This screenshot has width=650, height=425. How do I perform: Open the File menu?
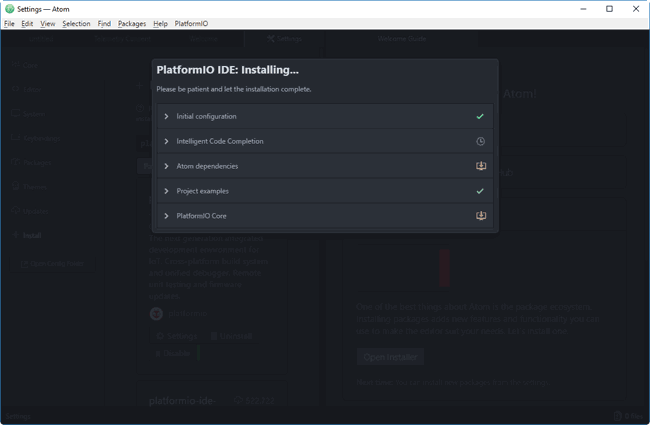[x=9, y=24]
